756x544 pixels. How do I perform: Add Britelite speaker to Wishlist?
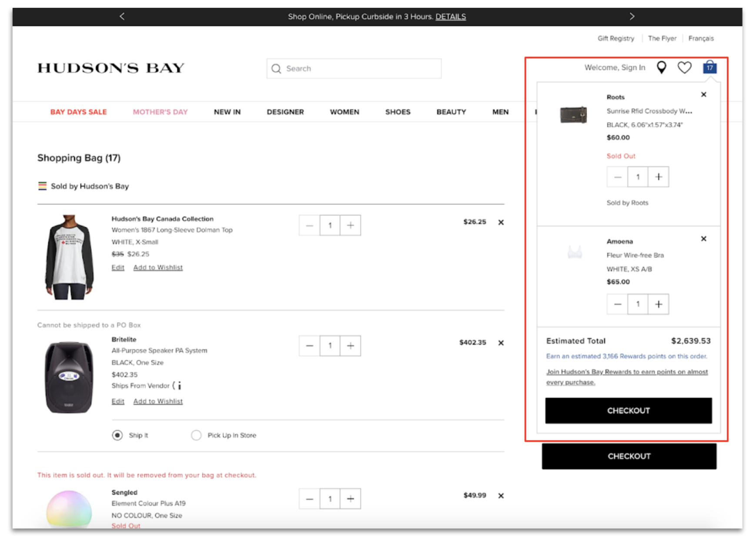click(158, 401)
